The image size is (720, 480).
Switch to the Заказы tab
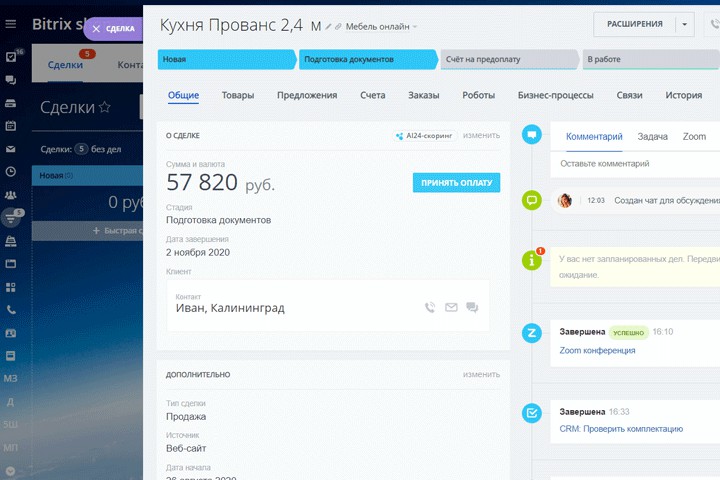point(423,95)
